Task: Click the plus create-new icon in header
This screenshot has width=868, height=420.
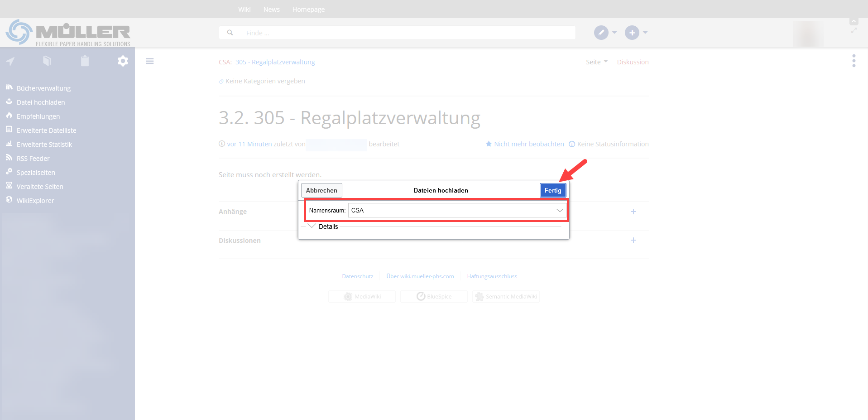Action: point(632,33)
